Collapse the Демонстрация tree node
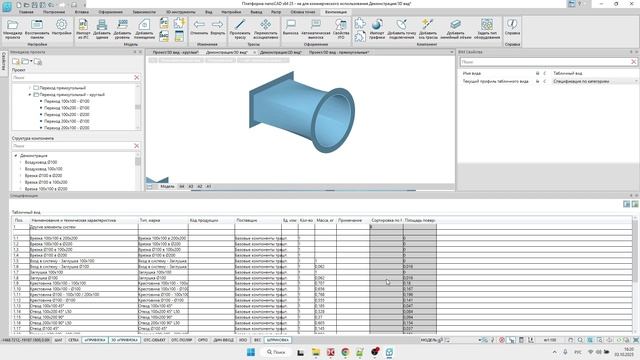 tap(16, 156)
